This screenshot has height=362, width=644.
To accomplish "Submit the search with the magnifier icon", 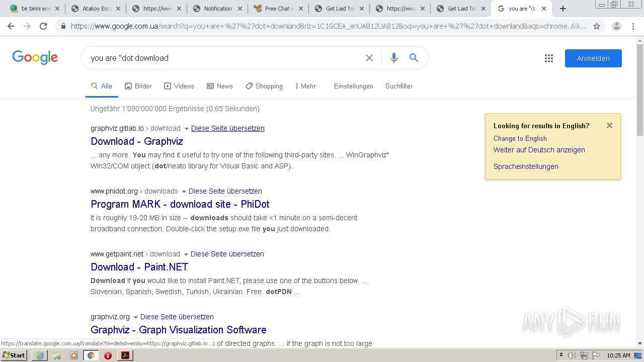I will click(x=414, y=58).
